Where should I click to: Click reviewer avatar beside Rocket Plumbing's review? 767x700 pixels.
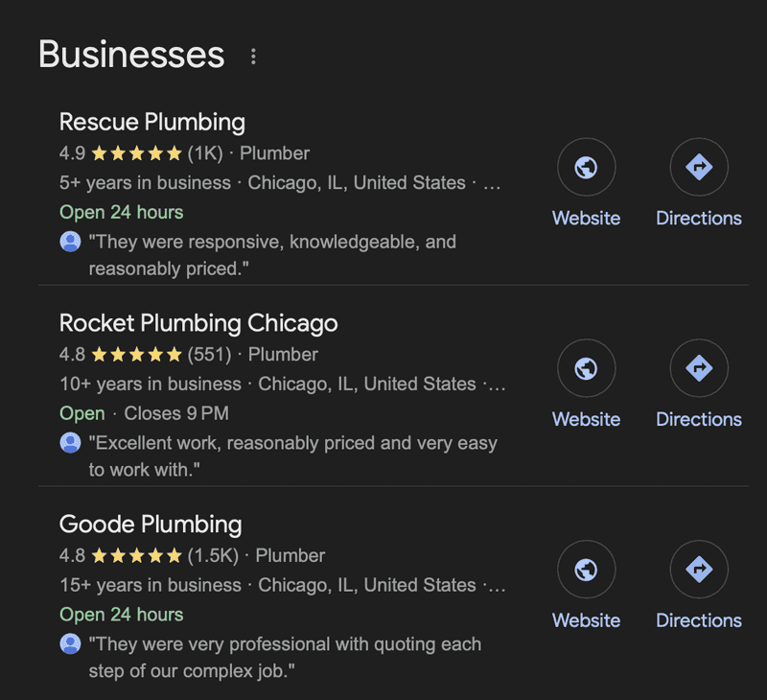tap(70, 443)
